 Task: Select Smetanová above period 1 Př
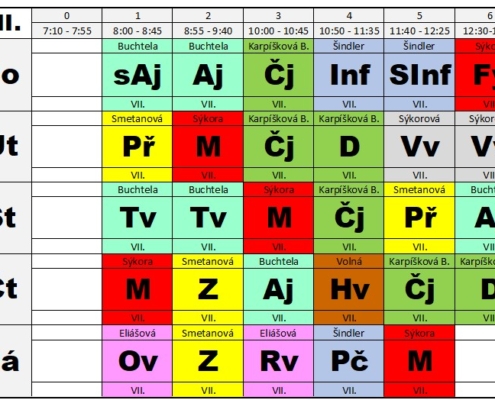coord(137,119)
